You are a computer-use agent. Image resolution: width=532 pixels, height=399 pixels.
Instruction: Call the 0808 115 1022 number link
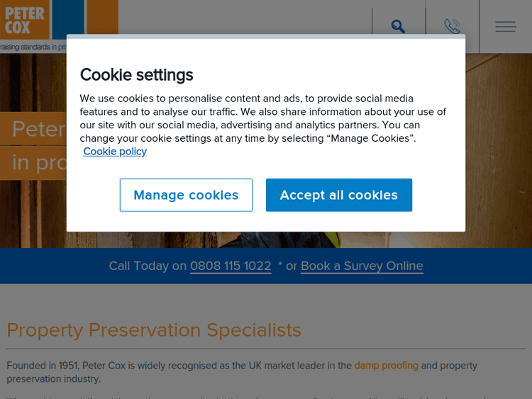[x=231, y=266]
